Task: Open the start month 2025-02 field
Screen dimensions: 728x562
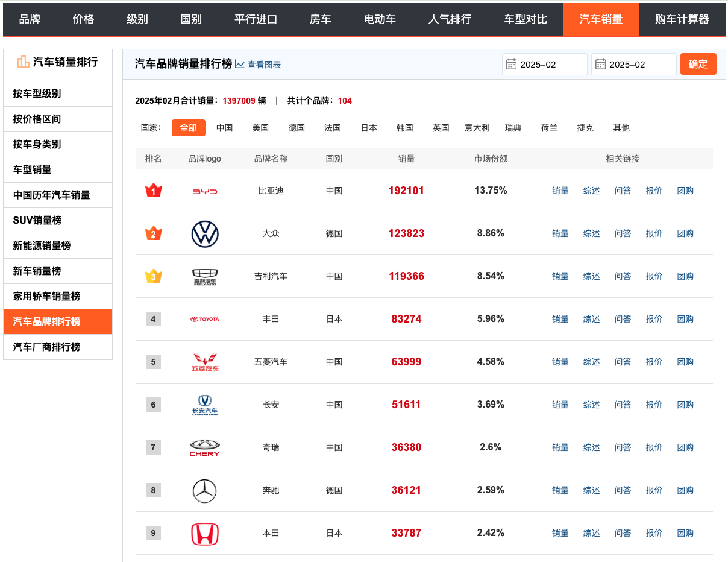Action: (545, 65)
